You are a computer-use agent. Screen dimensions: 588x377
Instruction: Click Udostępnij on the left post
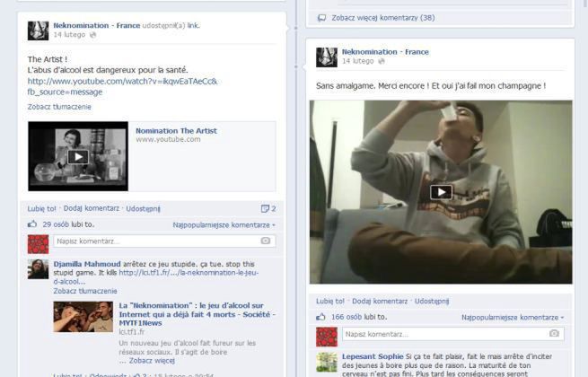click(143, 208)
